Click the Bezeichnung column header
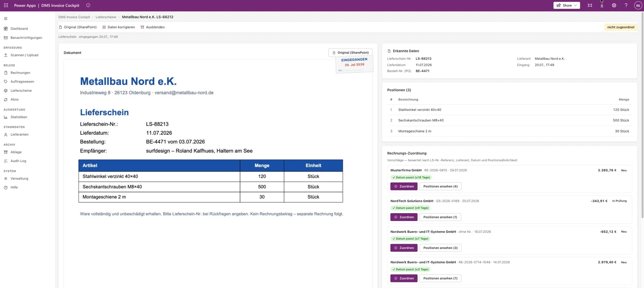Screen dimensions: 644x288 click(408, 99)
